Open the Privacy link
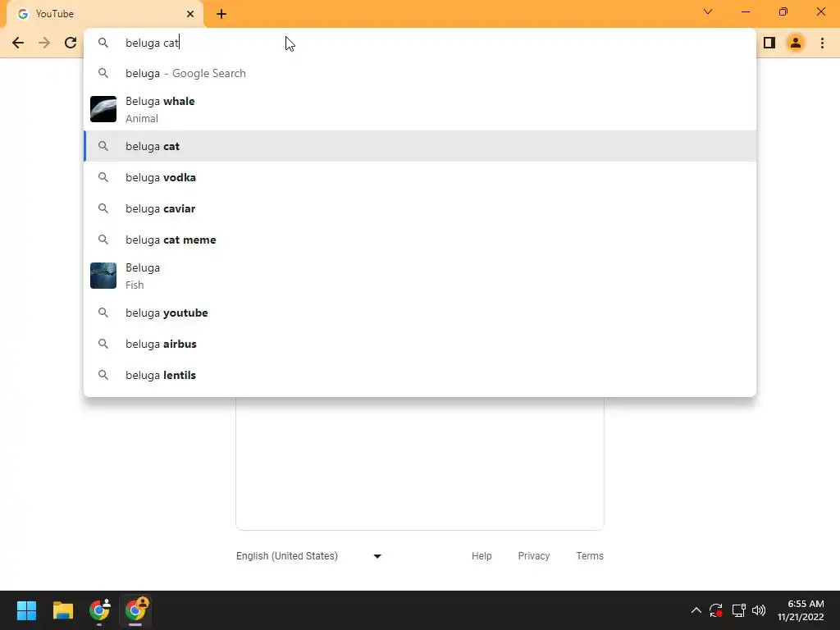This screenshot has height=630, width=840. click(x=533, y=556)
